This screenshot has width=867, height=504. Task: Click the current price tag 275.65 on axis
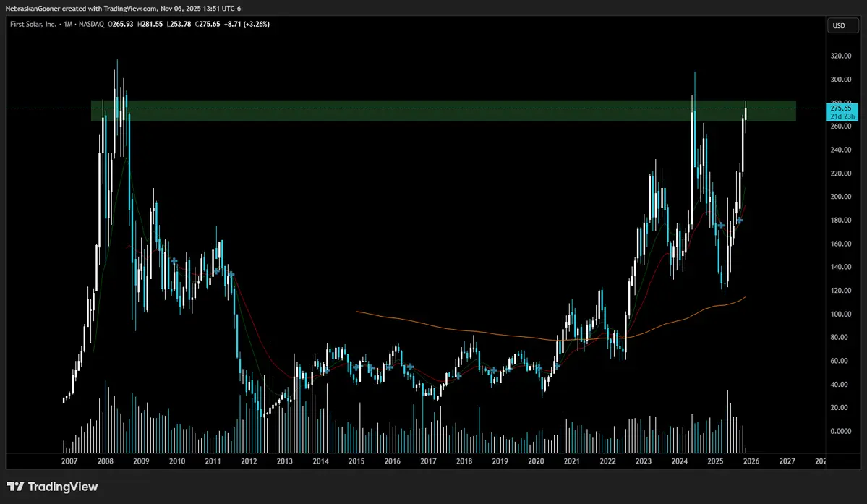tap(841, 108)
